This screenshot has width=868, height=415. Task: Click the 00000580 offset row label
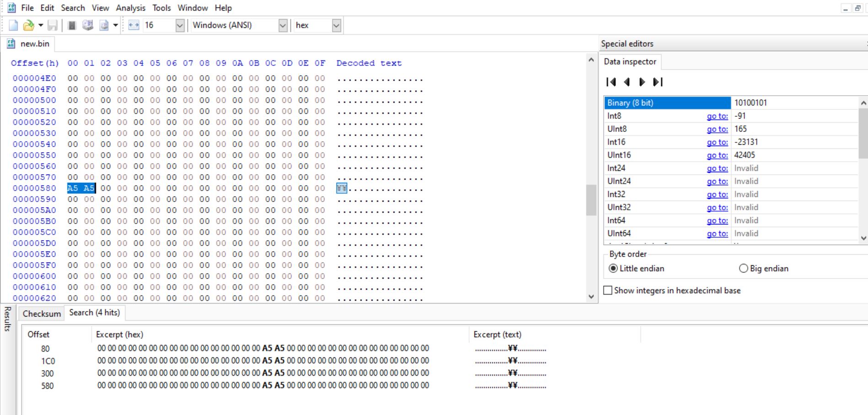tap(34, 188)
